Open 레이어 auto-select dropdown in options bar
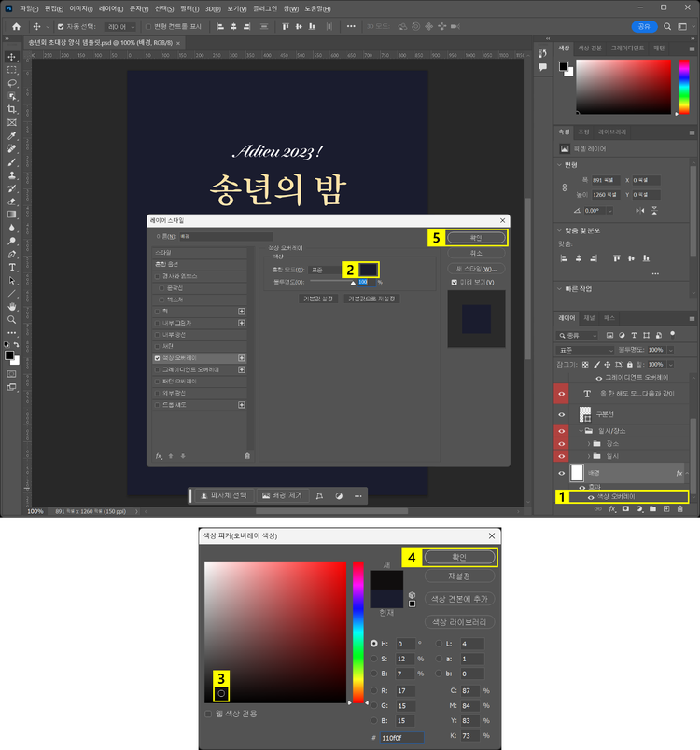The width and height of the screenshot is (700, 750). click(120, 27)
